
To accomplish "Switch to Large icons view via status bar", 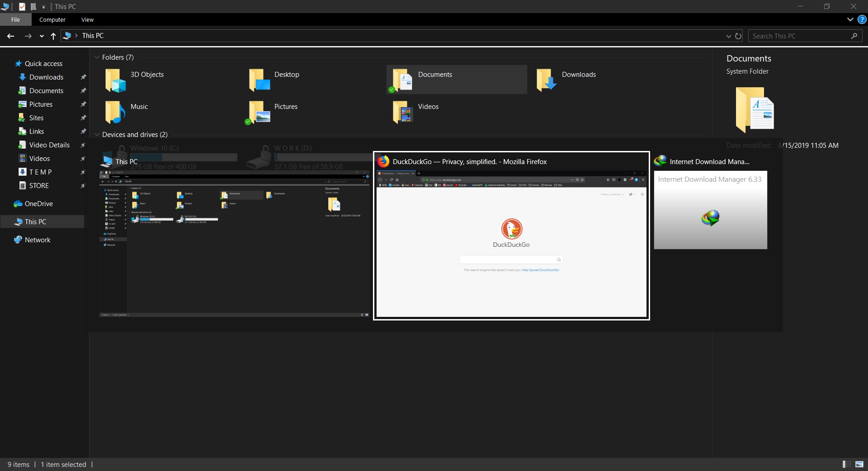I will point(859,464).
